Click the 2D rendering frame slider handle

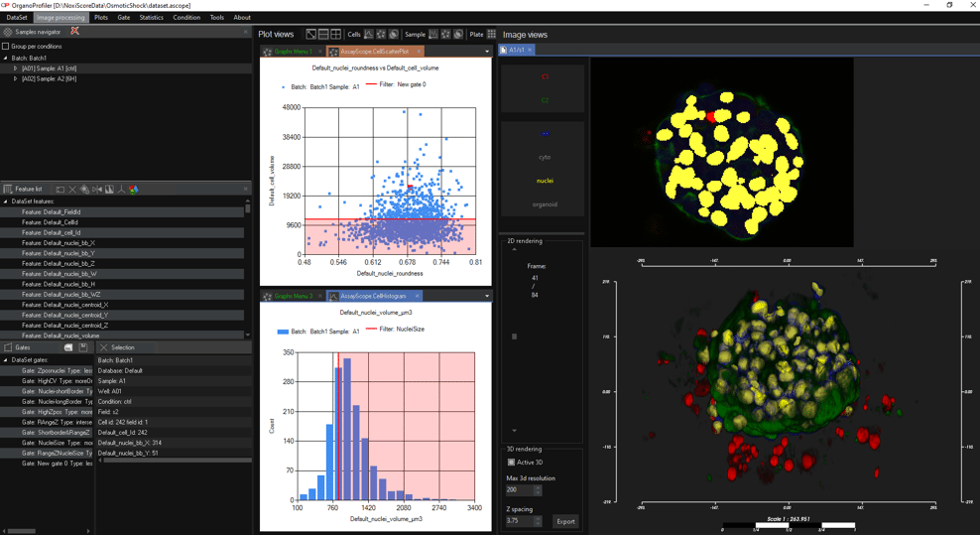click(514, 336)
